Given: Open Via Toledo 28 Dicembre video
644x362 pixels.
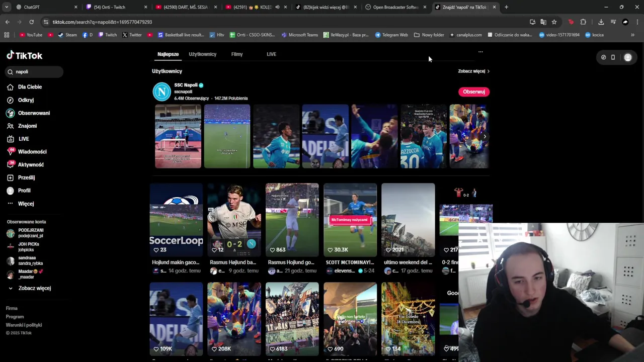Looking at the screenshot, I should [x=408, y=319].
